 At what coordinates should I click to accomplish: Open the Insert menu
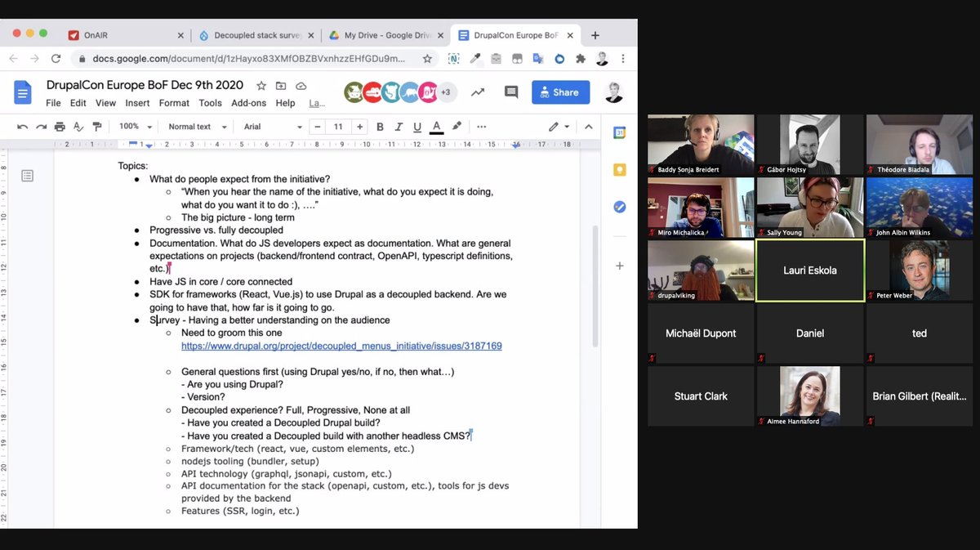pos(137,103)
